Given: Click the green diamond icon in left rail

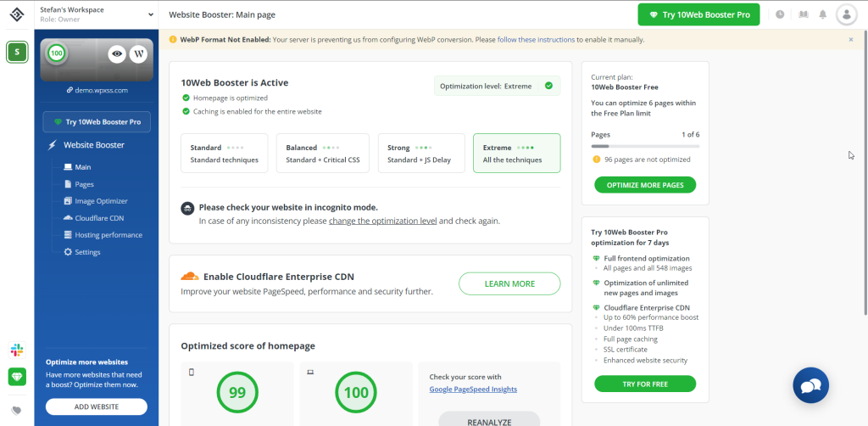Looking at the screenshot, I should (17, 377).
